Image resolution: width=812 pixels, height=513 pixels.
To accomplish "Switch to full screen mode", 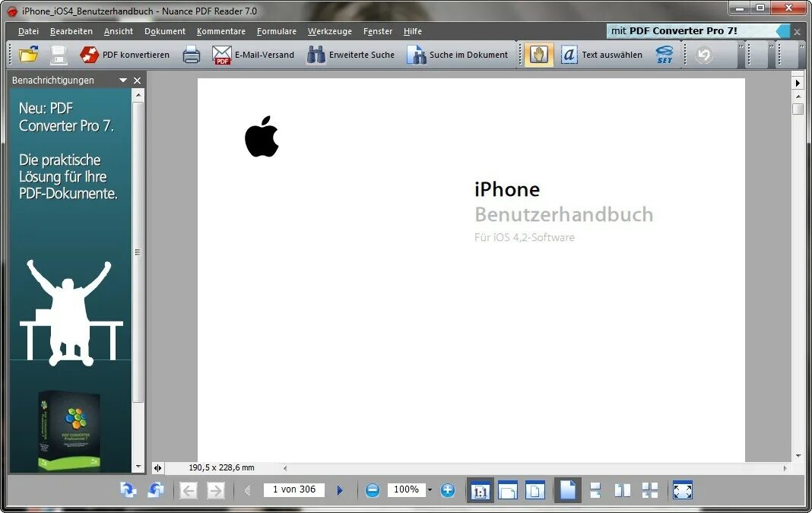I will point(683,490).
